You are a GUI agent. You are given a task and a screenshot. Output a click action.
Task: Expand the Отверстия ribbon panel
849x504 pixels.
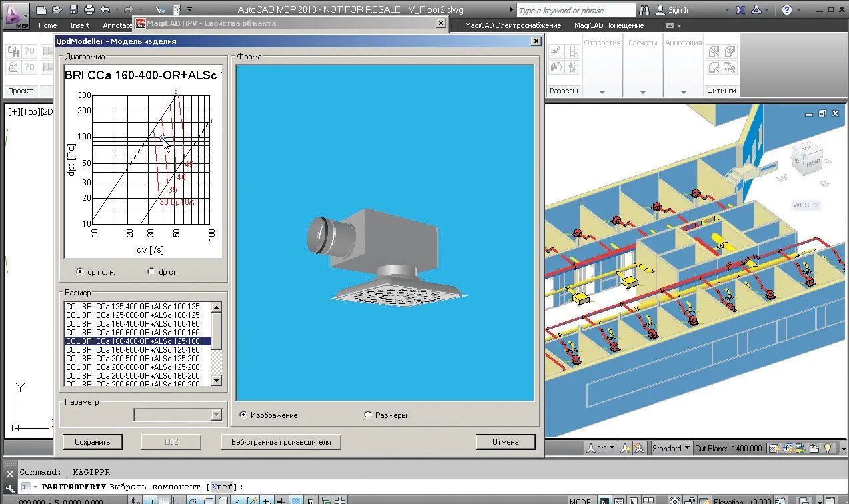pyautogui.click(x=602, y=92)
